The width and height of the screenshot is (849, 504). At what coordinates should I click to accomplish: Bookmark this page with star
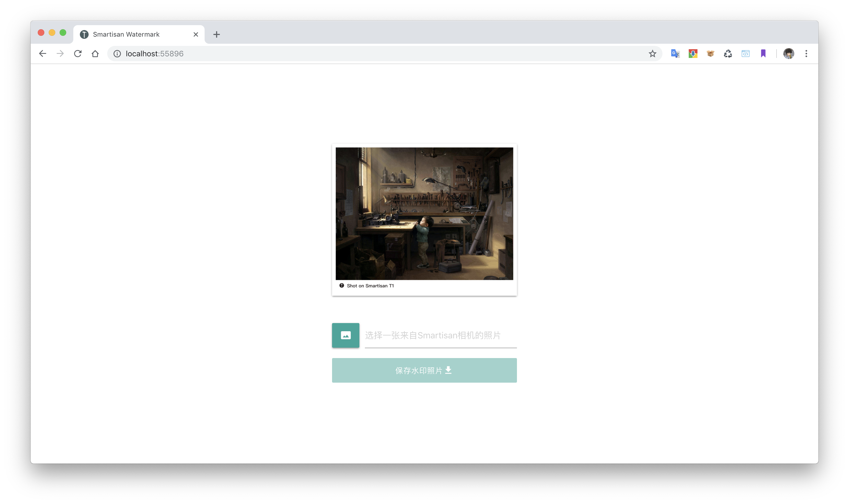point(652,54)
